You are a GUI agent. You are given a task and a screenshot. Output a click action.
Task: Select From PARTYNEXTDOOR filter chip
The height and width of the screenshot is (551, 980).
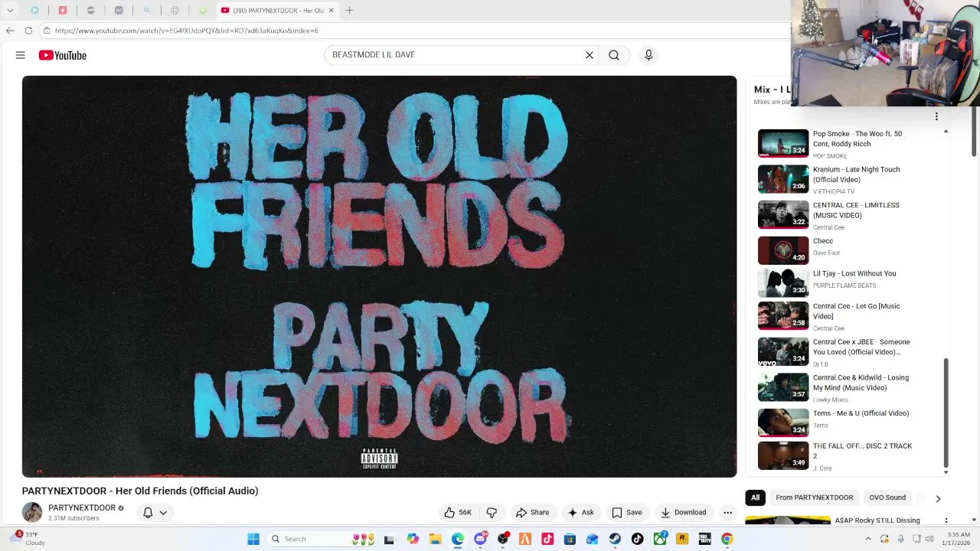[814, 497]
